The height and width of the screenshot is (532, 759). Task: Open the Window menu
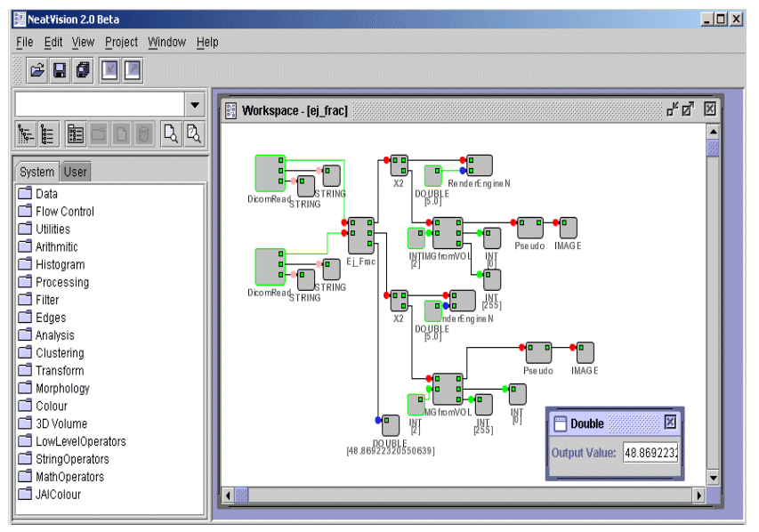tap(166, 42)
